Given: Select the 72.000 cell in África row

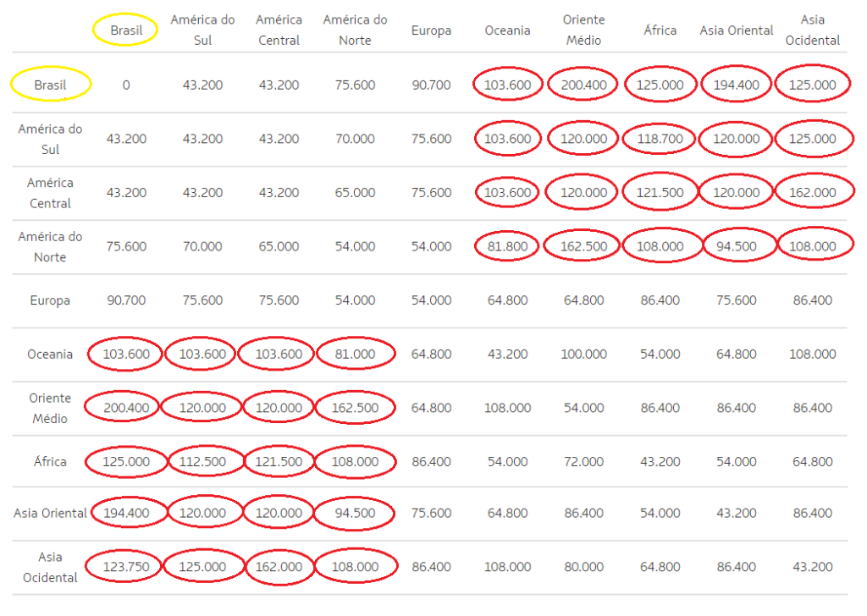Looking at the screenshot, I should tap(583, 462).
